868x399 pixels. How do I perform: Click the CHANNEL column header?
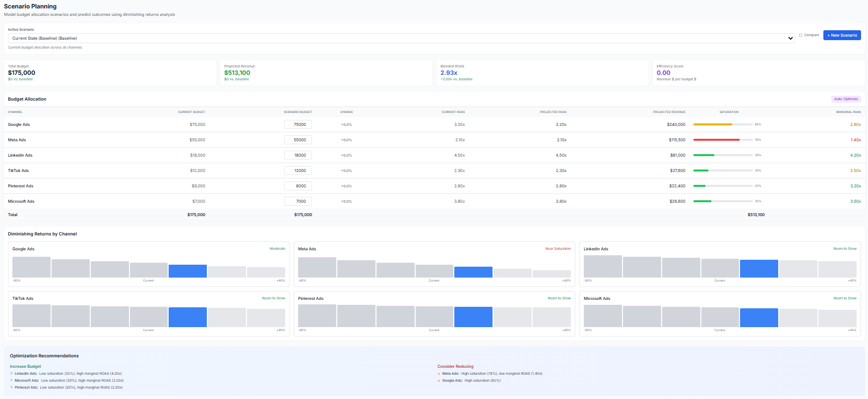click(15, 112)
